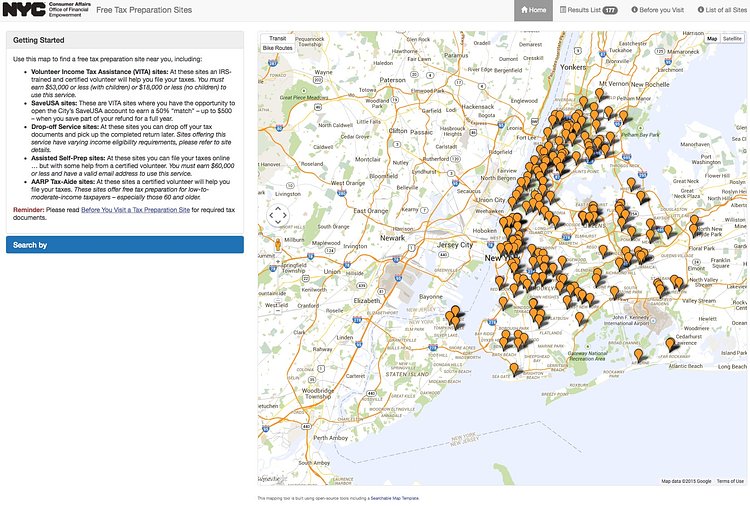Expand the Search by panel
750x506 pixels.
coord(125,244)
